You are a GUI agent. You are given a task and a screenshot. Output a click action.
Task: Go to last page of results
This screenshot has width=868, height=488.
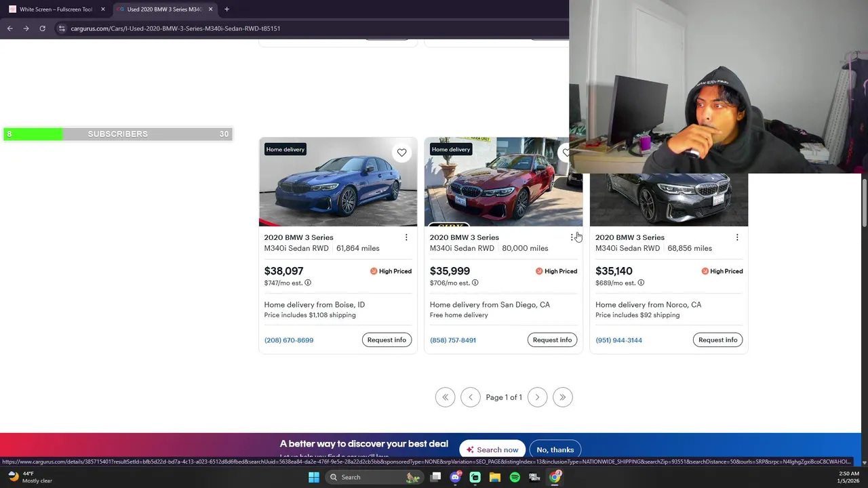click(x=562, y=397)
